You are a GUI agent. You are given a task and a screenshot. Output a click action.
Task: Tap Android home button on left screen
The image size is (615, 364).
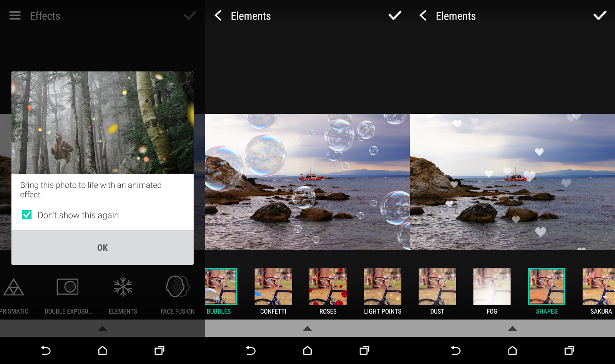(103, 350)
